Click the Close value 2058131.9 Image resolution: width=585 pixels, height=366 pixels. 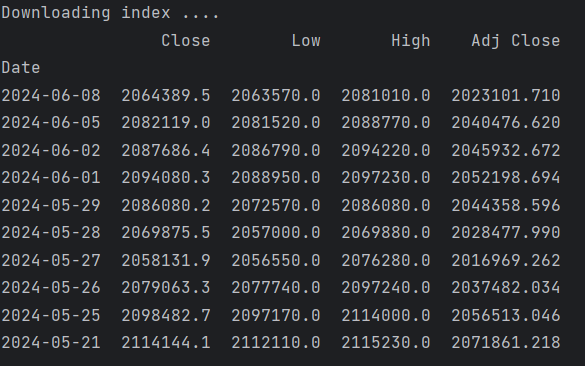pyautogui.click(x=166, y=260)
